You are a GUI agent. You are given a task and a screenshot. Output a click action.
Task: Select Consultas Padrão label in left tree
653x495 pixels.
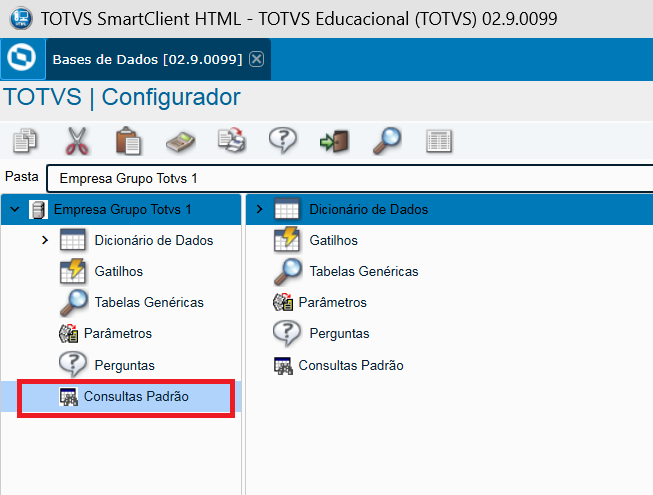click(136, 396)
